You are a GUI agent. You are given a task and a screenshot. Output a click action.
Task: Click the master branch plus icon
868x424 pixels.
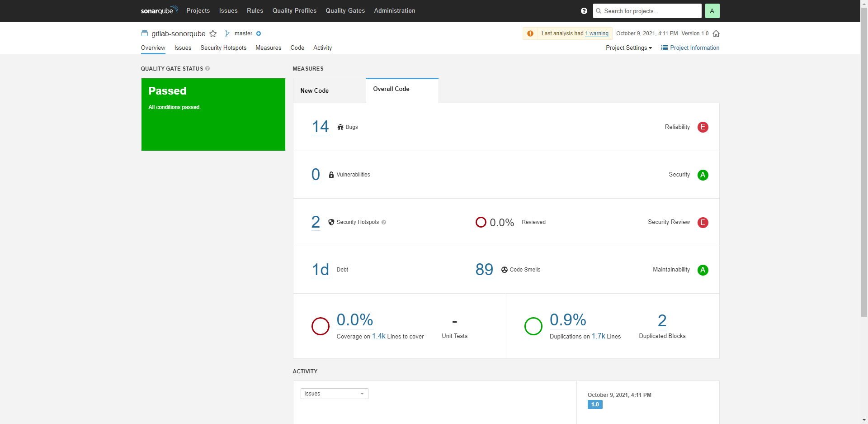pyautogui.click(x=259, y=33)
